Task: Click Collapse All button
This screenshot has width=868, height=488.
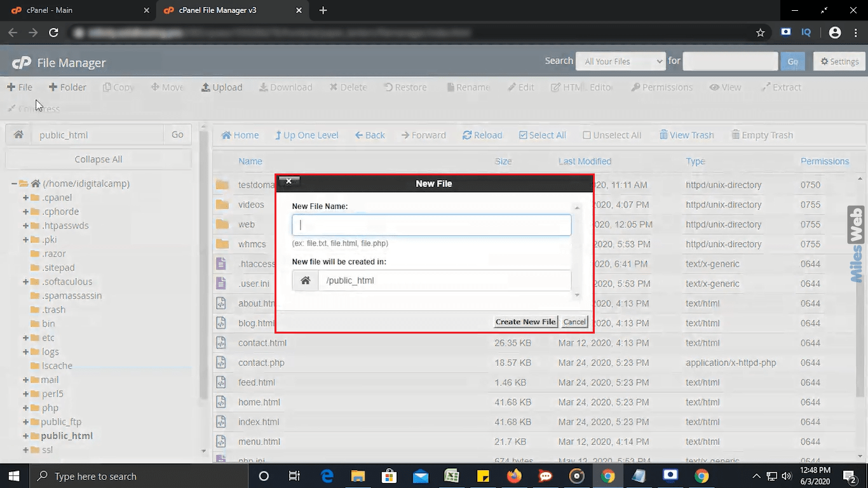Action: pyautogui.click(x=98, y=159)
